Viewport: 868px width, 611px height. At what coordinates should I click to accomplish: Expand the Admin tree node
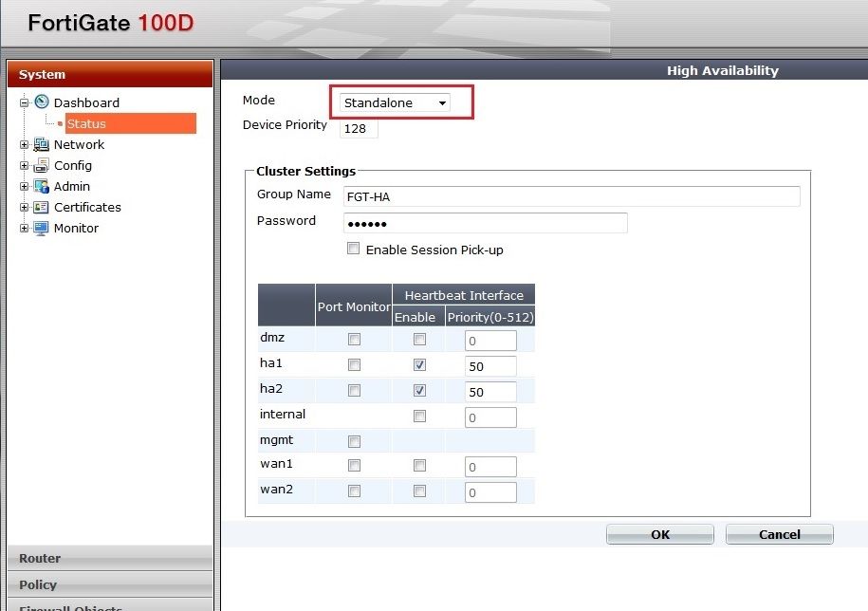click(24, 187)
